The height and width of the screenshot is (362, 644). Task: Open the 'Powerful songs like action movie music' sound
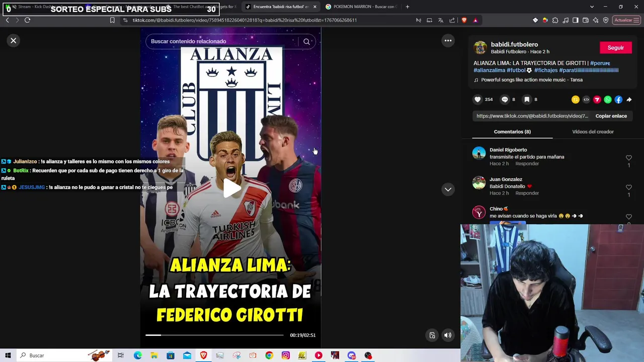pyautogui.click(x=531, y=80)
